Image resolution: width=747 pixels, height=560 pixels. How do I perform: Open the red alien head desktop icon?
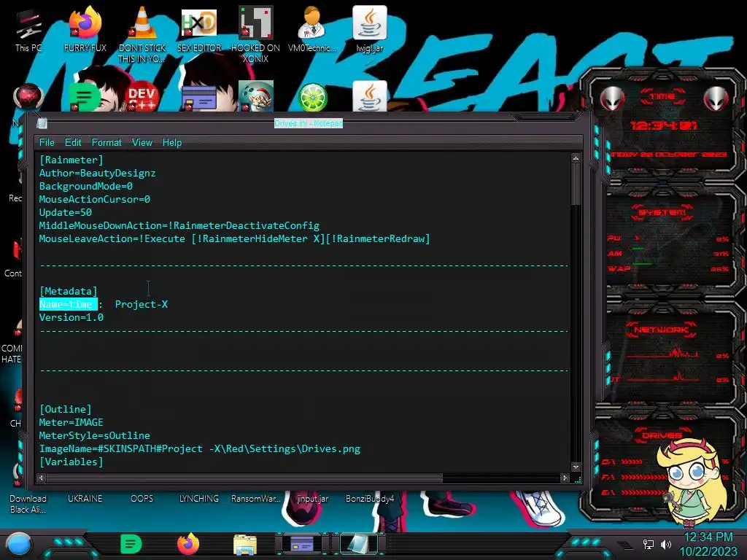pyautogui.click(x=28, y=97)
